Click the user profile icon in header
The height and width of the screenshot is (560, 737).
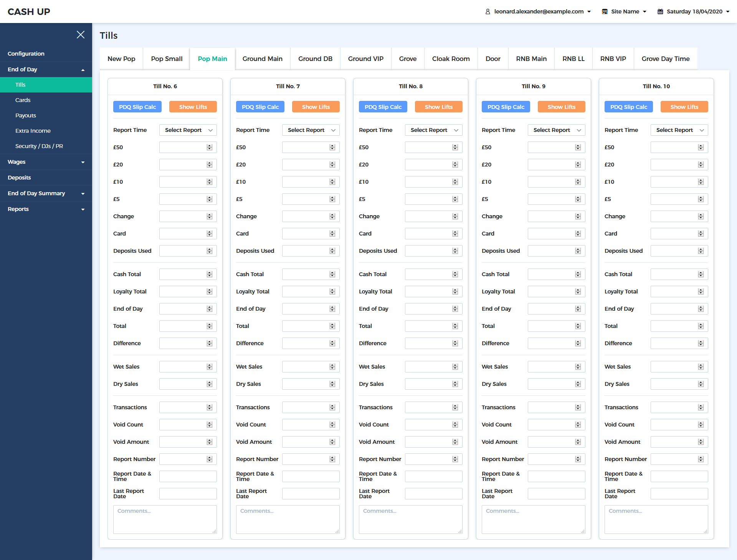(x=487, y=12)
